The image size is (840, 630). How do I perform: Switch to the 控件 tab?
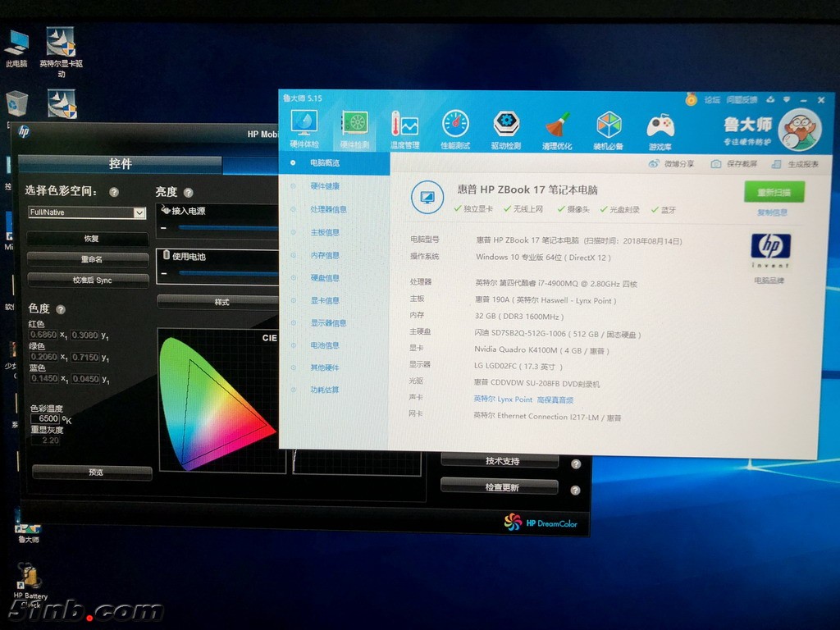[x=120, y=164]
